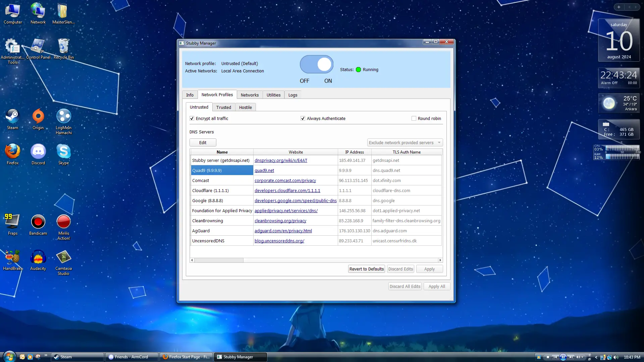
Task: Click Discard All Edits button
Action: click(x=405, y=287)
